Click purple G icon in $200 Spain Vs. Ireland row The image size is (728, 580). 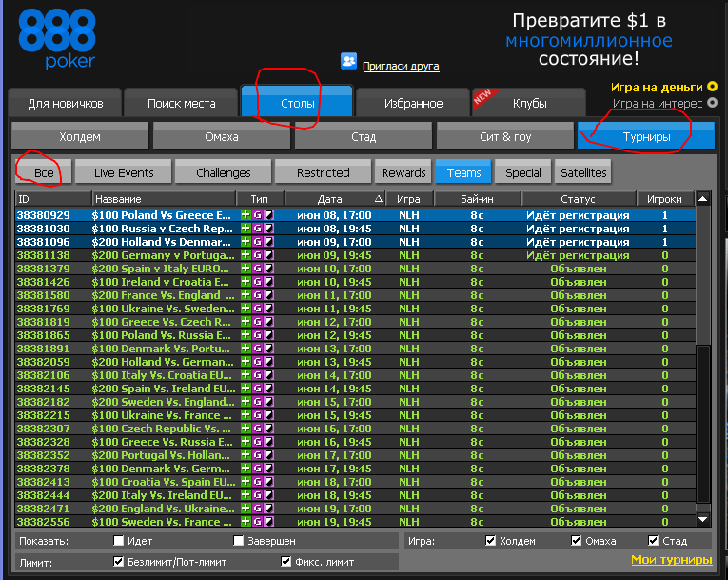(x=257, y=388)
